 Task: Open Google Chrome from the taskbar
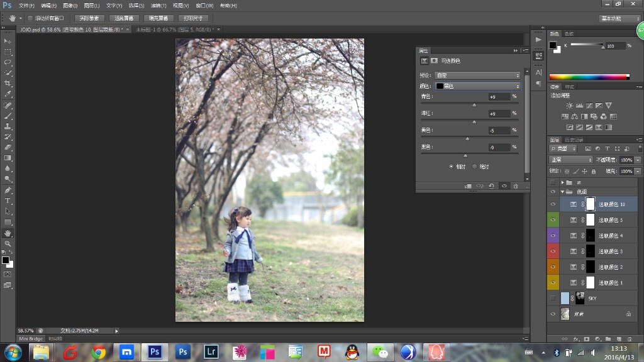pos(99,352)
